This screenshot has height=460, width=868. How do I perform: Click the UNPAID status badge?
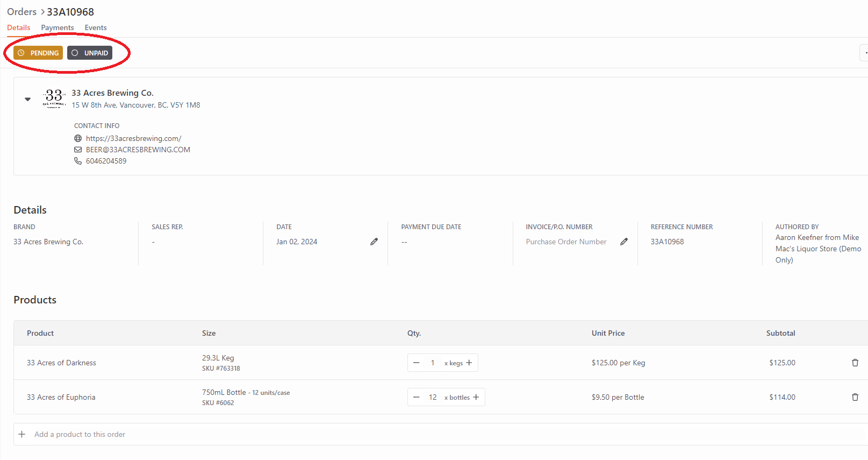pos(90,53)
